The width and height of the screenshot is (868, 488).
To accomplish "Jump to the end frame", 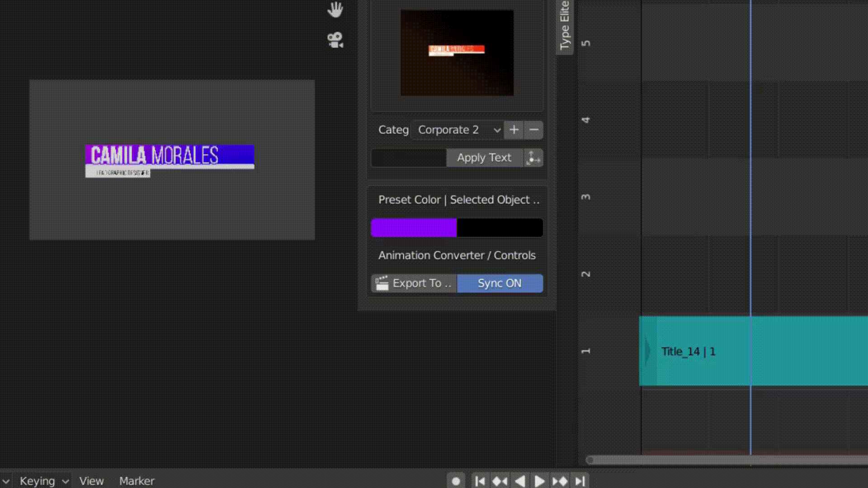I will click(580, 481).
